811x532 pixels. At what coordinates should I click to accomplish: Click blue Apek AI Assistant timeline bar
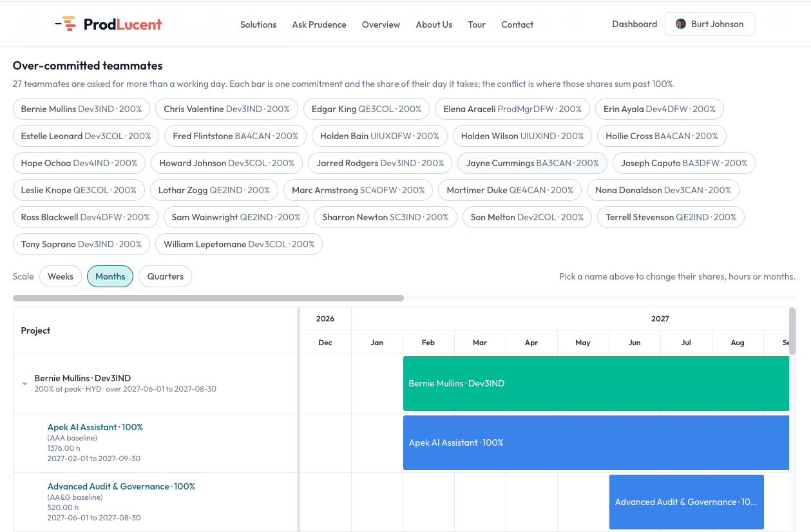tap(596, 442)
